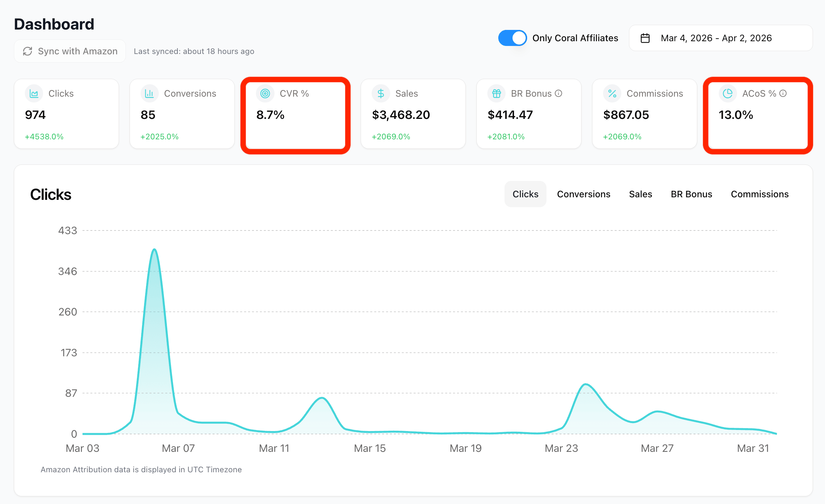Click the sync refresh icon
825x504 pixels.
point(28,51)
